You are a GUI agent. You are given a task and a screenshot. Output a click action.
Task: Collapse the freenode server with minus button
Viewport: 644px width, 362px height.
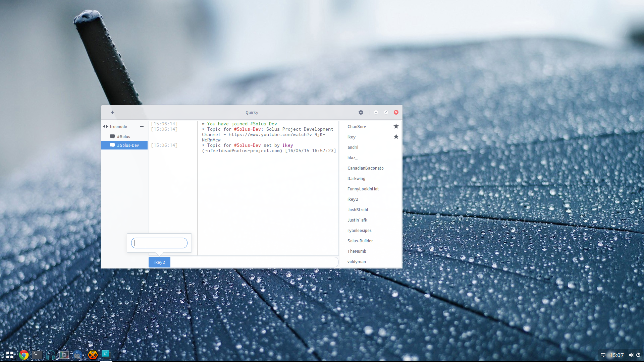tap(142, 126)
